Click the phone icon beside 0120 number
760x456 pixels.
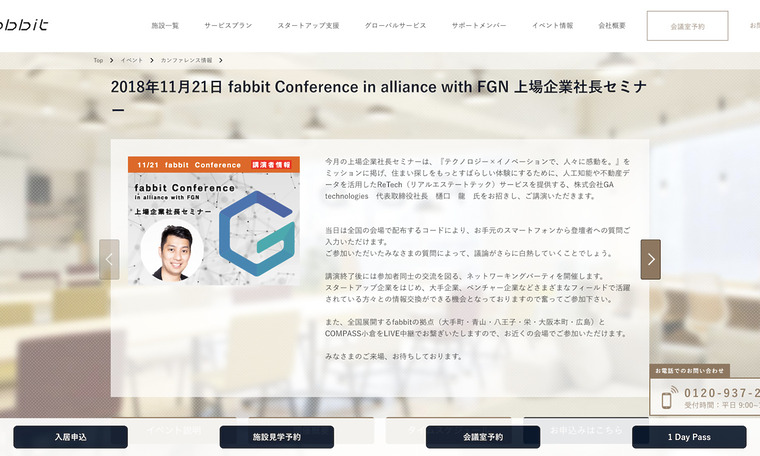pyautogui.click(x=669, y=397)
